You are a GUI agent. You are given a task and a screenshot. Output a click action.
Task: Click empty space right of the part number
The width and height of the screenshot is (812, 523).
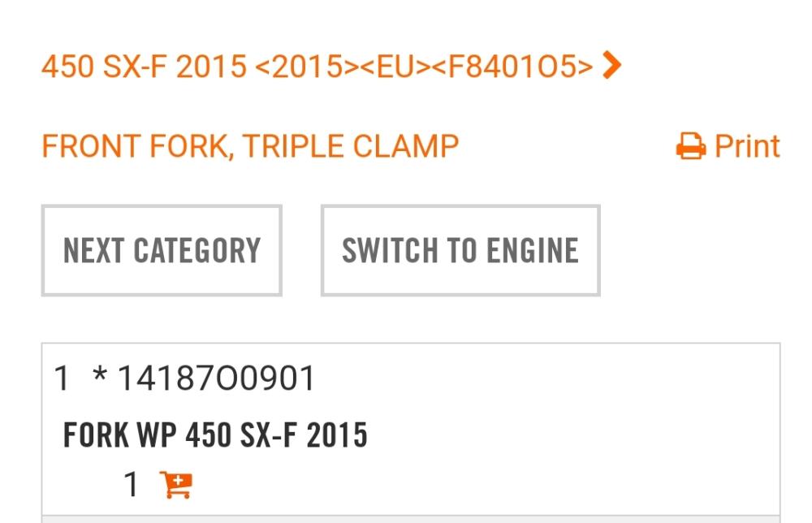pyautogui.click(x=544, y=378)
